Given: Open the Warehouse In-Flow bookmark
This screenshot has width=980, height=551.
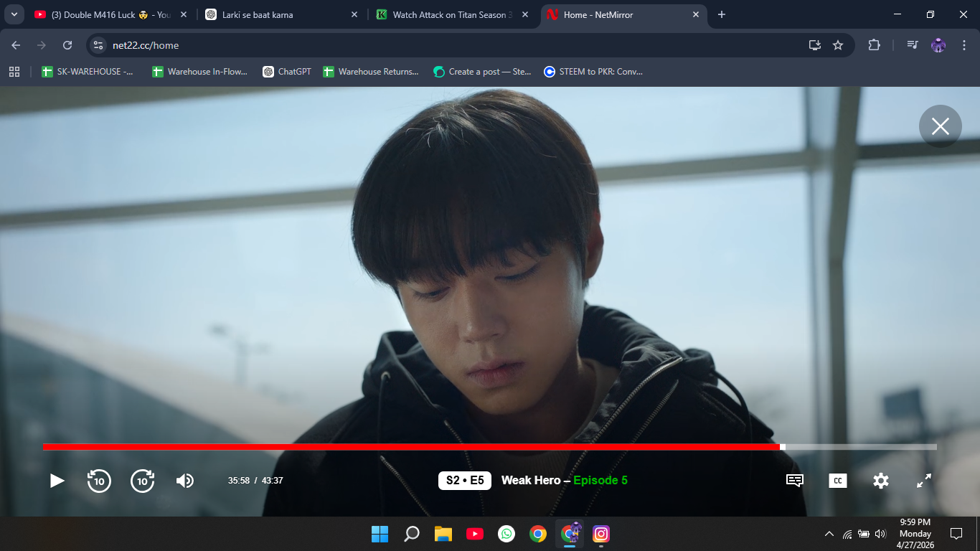Looking at the screenshot, I should coord(199,72).
